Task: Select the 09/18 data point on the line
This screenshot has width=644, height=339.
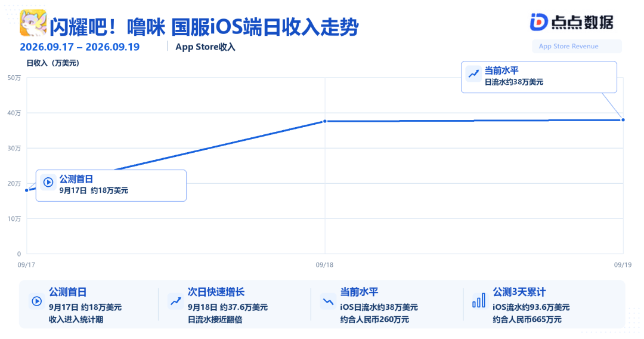Action: coord(325,121)
